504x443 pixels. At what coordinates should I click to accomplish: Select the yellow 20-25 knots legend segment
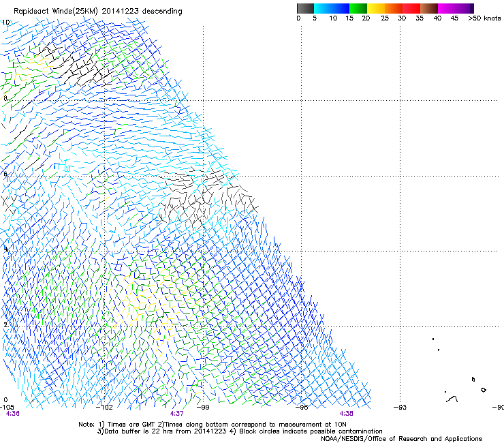376,8
